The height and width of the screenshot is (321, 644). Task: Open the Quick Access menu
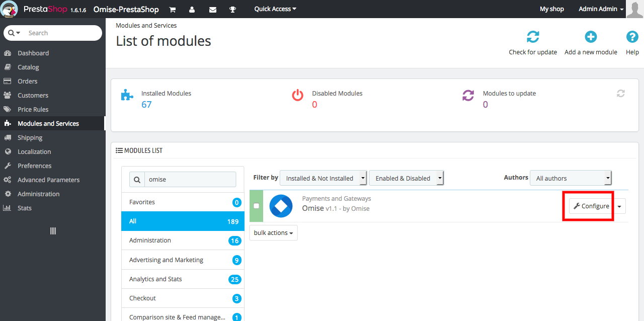pos(275,9)
